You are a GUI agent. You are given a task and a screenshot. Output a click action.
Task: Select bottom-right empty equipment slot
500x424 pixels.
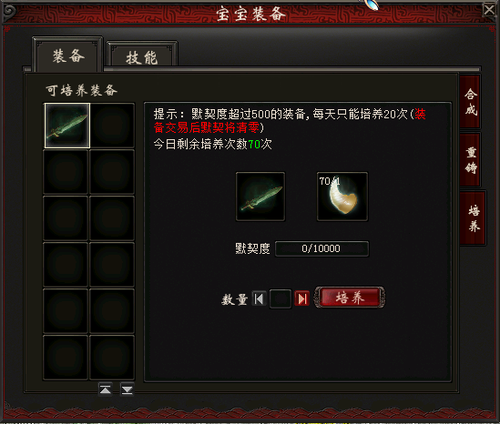click(x=112, y=357)
